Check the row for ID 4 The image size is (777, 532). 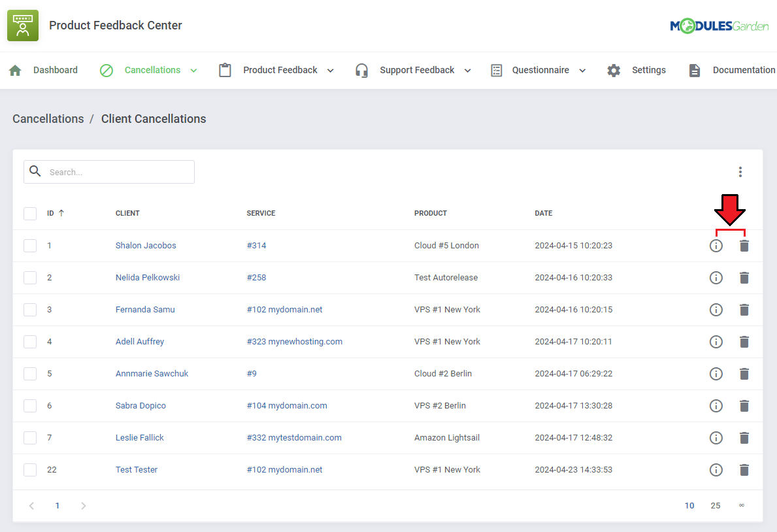click(x=30, y=342)
